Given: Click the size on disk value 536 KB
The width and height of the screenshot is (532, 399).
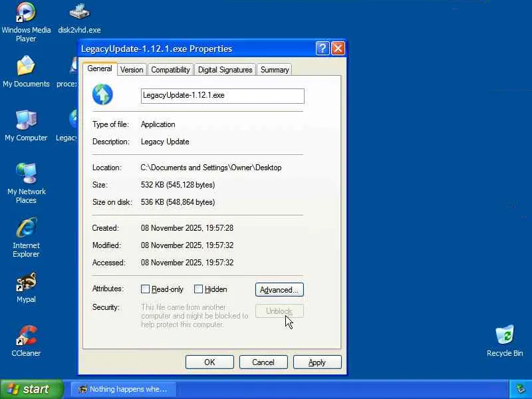Looking at the screenshot, I should (x=178, y=202).
